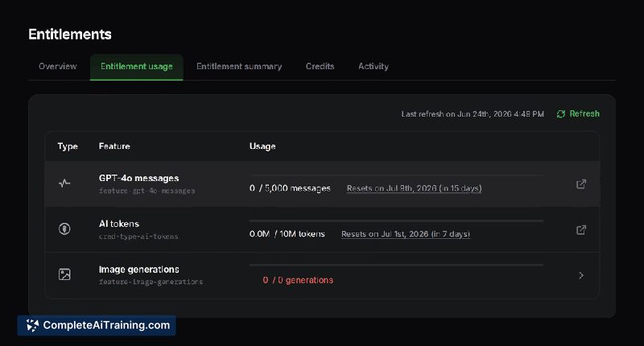Click the pulse icon for GPT-4o messages
This screenshot has width=644, height=346.
click(64, 183)
